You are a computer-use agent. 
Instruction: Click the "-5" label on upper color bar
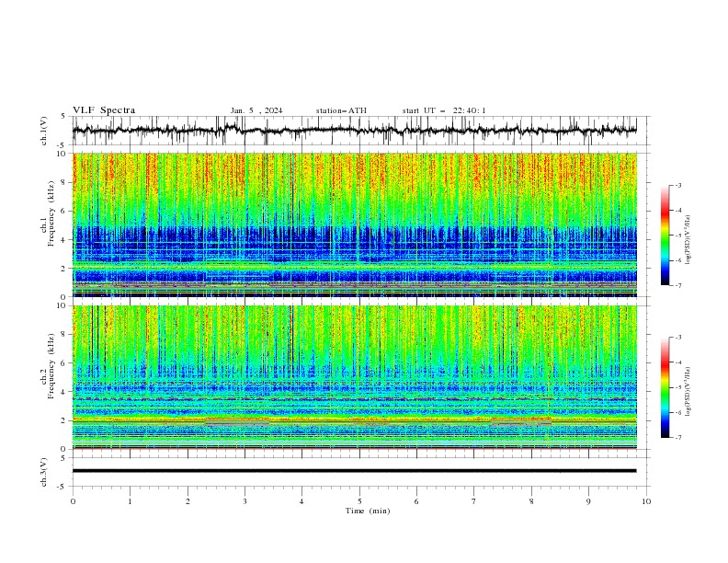(677, 236)
